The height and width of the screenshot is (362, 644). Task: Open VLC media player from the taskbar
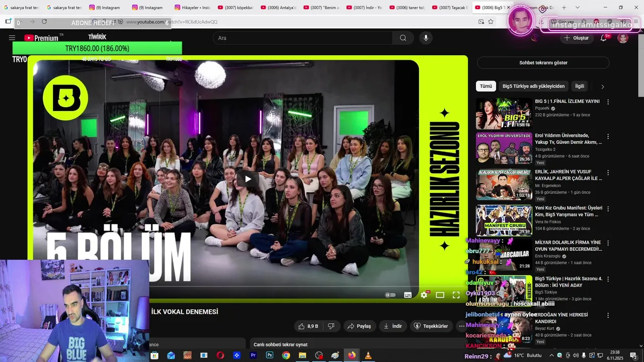(x=368, y=355)
